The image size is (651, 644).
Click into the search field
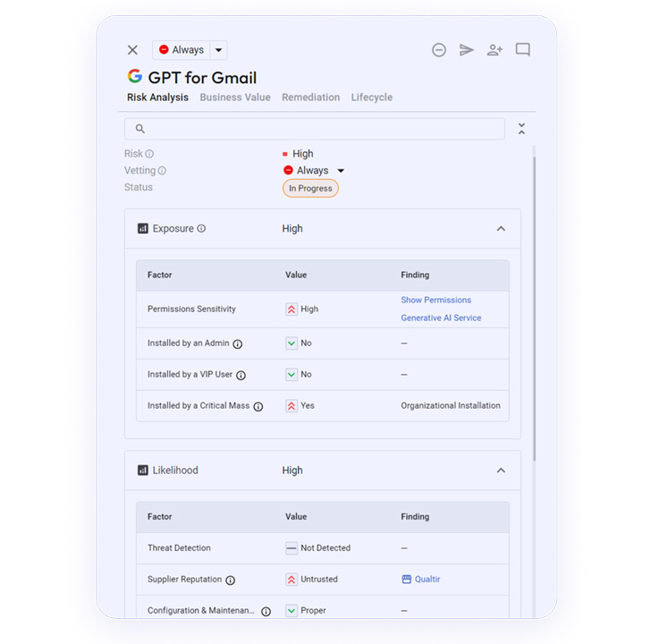[x=314, y=129]
